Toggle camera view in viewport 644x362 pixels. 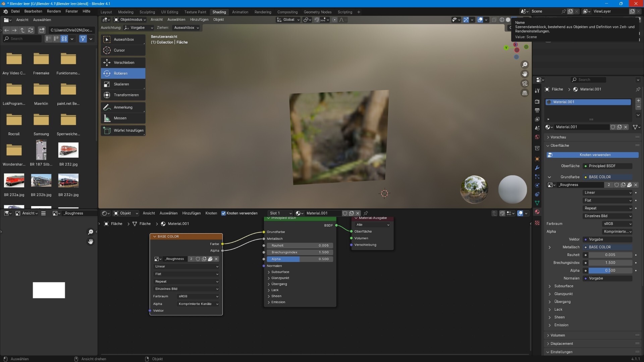(x=525, y=83)
